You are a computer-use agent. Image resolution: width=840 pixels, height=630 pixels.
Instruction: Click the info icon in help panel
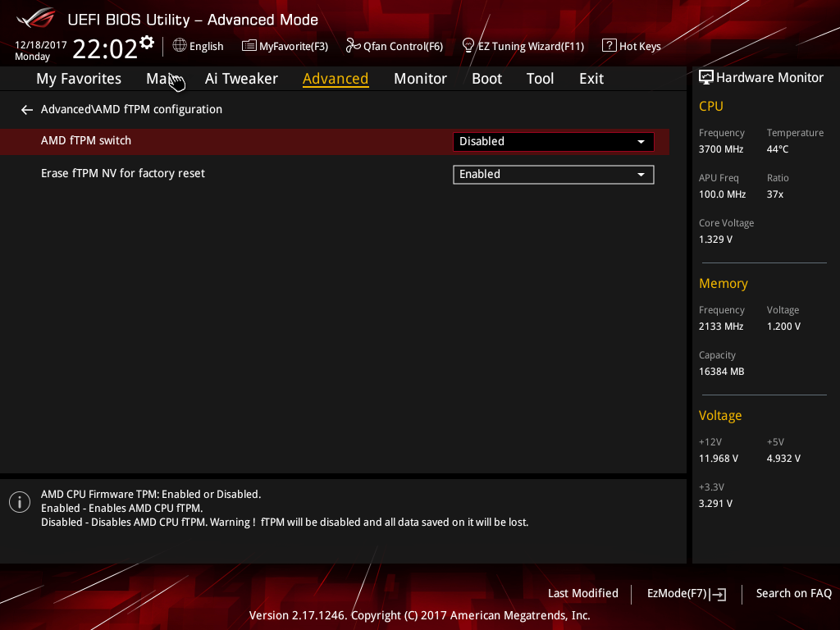(20, 502)
